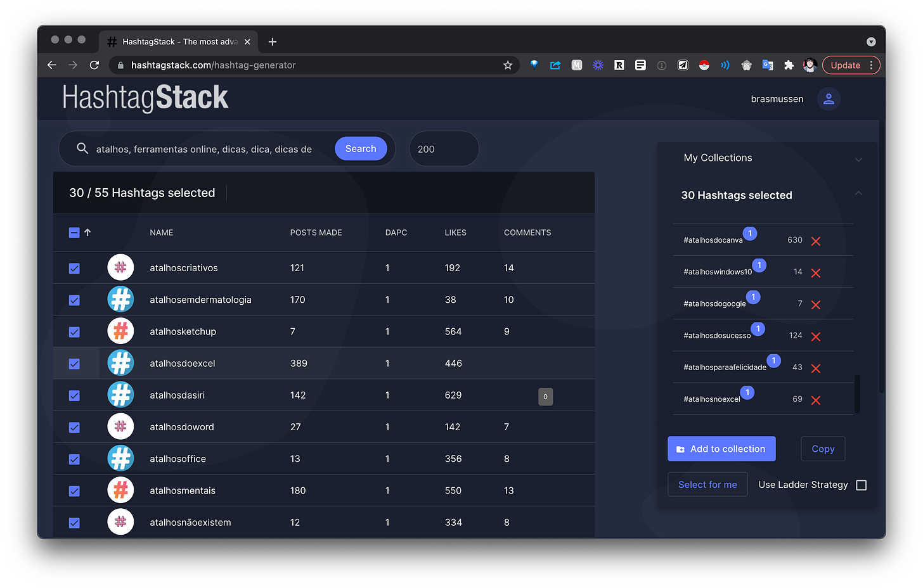Select the HashtagStack browser tab
The image size is (923, 588).
pyautogui.click(x=179, y=42)
